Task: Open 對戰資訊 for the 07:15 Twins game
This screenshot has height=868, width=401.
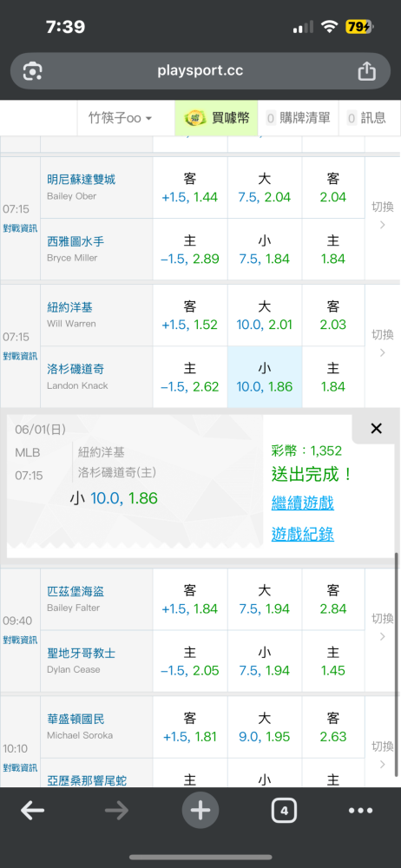Action: pos(20,228)
